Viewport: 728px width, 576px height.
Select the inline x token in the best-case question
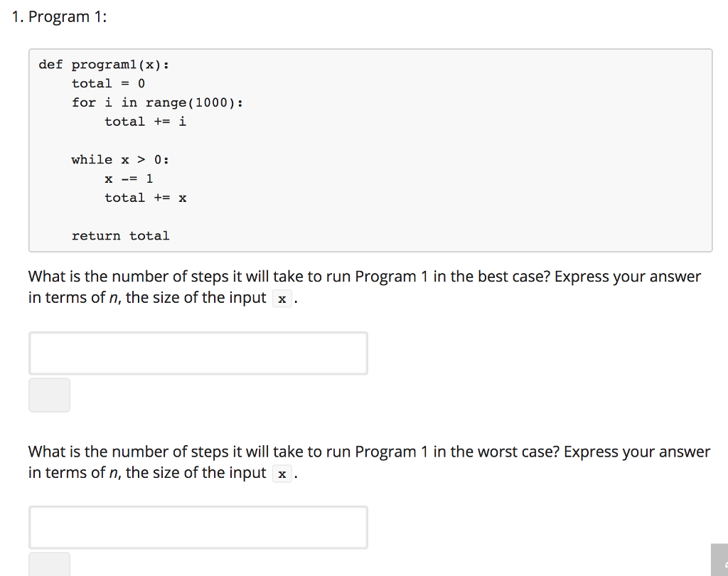point(282,298)
